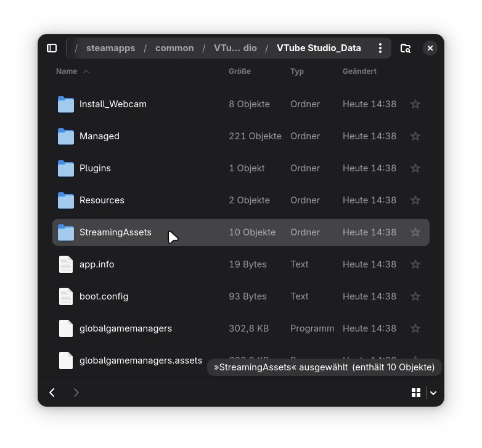Click VTube Studio_Data path segment

click(319, 48)
